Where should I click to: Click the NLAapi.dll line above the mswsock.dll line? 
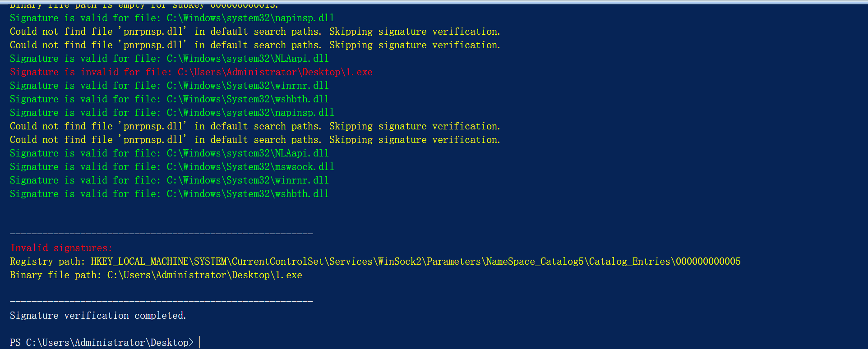coord(169,153)
